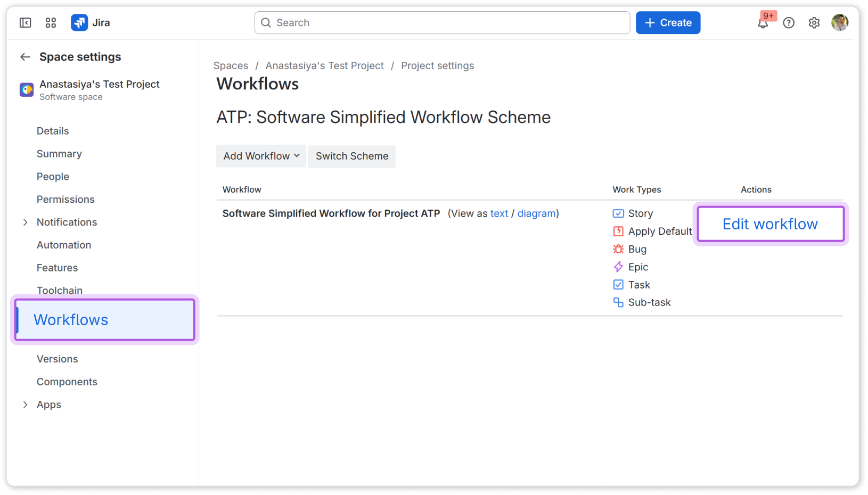Click the ATP: Software Simplified Workflow Scheme heading
The width and height of the screenshot is (868, 495).
coord(383,118)
